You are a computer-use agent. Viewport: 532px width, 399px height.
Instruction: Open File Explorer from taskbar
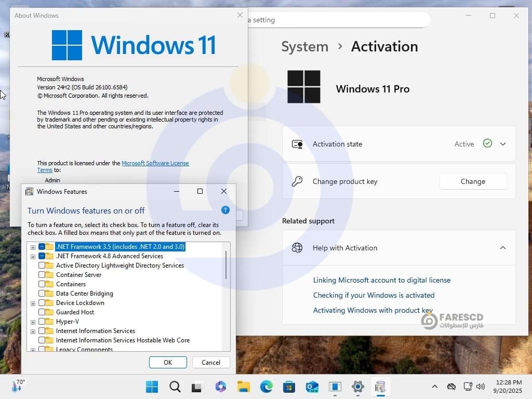pyautogui.click(x=244, y=387)
